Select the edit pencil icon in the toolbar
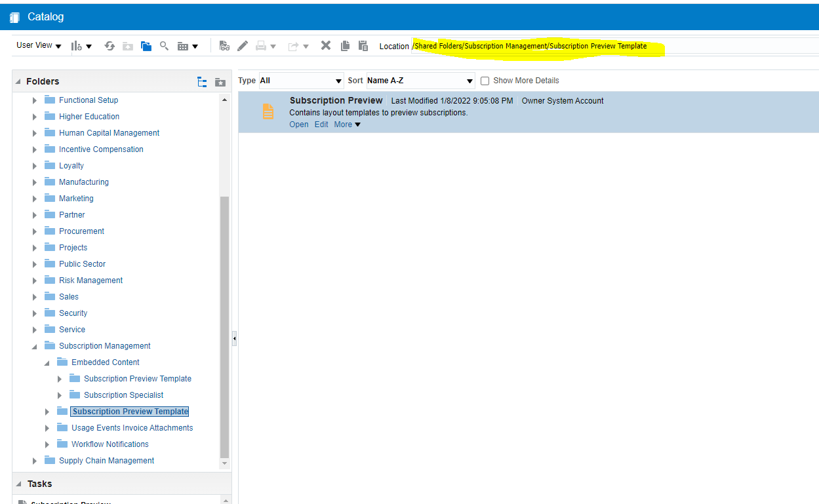 tap(242, 46)
